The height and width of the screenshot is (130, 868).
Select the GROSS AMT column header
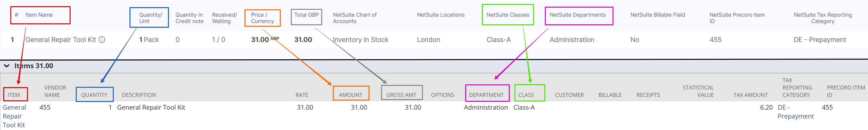(401, 95)
